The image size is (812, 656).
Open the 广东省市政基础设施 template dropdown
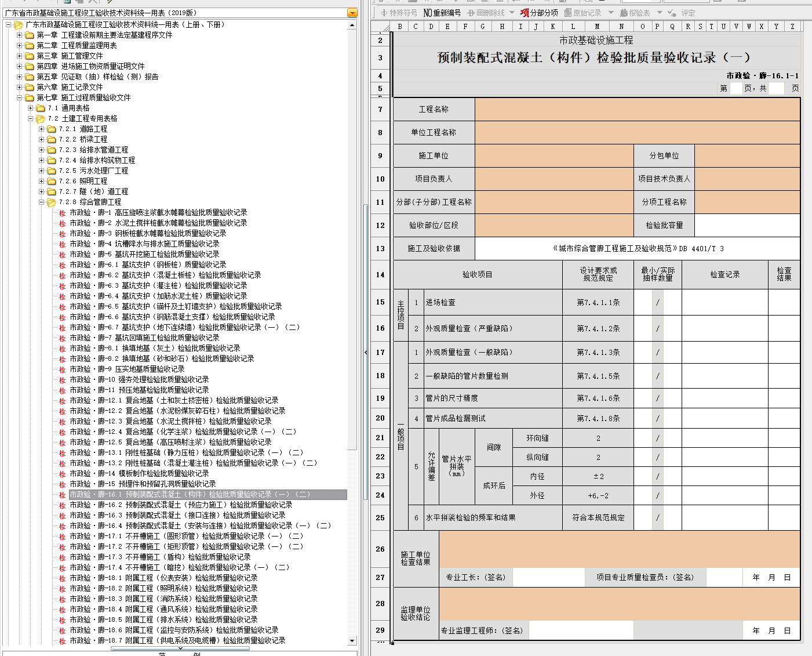click(x=352, y=13)
